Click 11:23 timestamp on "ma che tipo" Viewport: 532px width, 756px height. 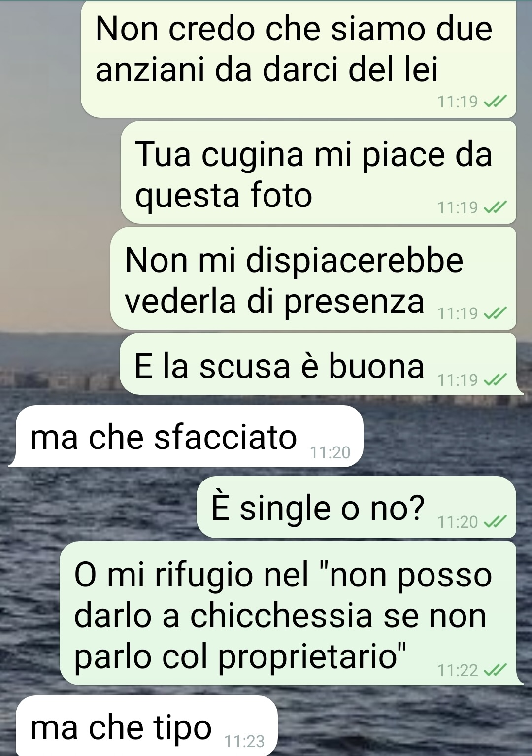(244, 741)
